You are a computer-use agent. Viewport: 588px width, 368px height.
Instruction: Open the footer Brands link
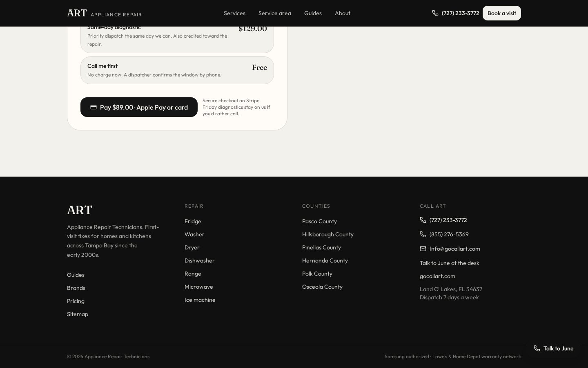76,288
